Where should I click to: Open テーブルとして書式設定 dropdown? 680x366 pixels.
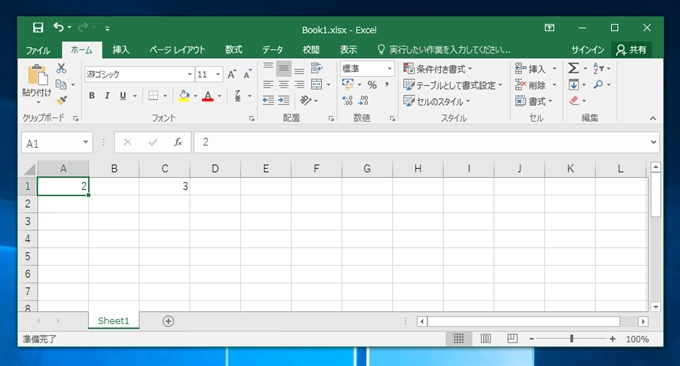pos(452,85)
